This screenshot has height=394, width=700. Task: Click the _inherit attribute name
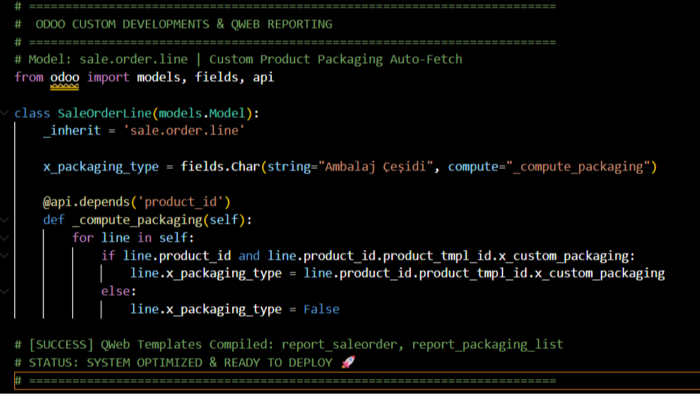tap(72, 131)
